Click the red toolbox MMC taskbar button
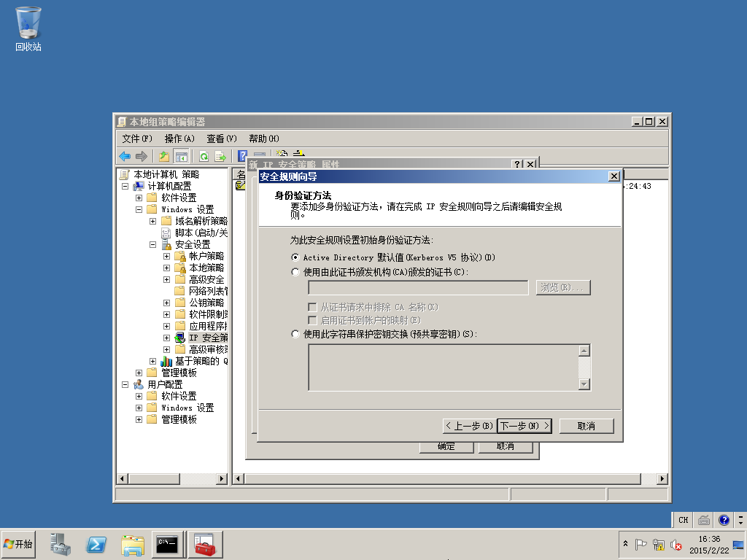This screenshot has width=747, height=560. tap(205, 544)
